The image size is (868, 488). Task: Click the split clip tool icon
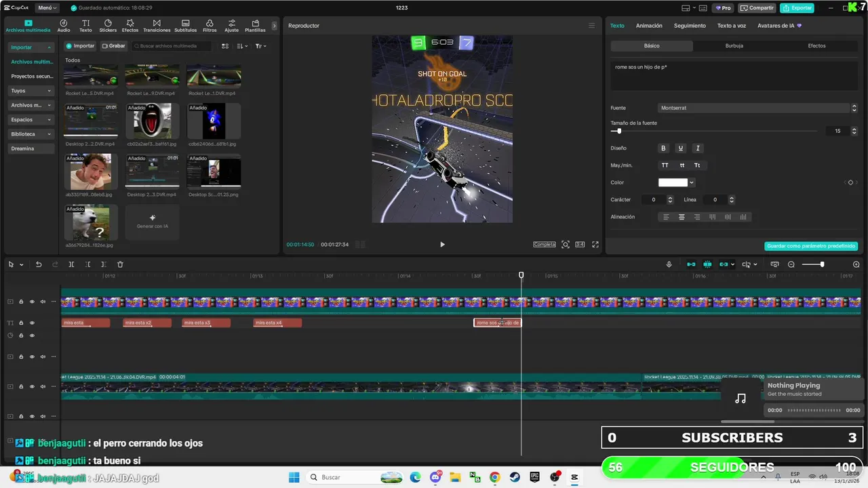coord(71,264)
